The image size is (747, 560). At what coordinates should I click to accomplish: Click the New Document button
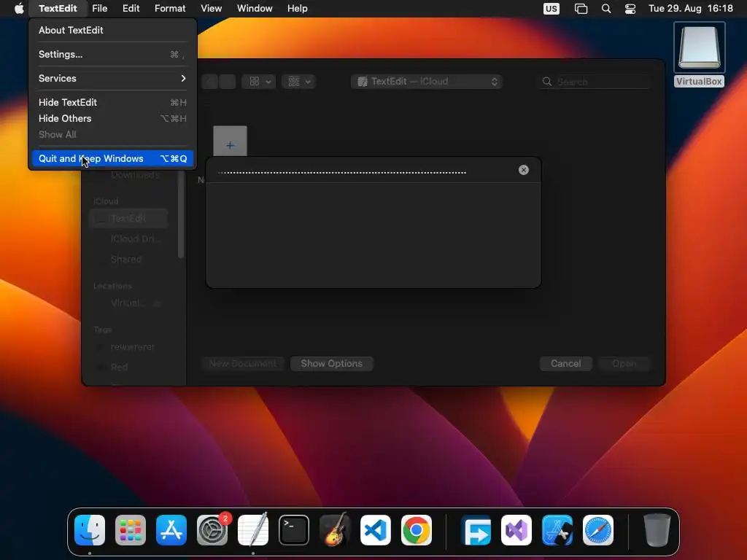[x=242, y=363]
